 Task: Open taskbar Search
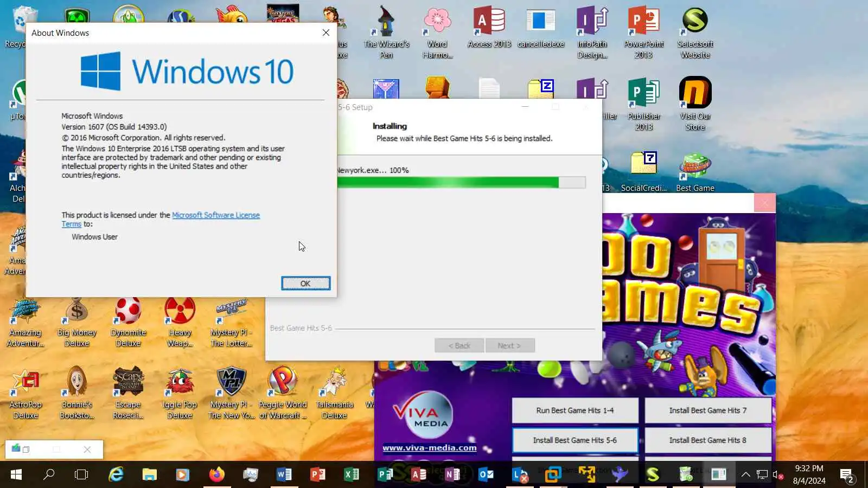pyautogui.click(x=49, y=475)
